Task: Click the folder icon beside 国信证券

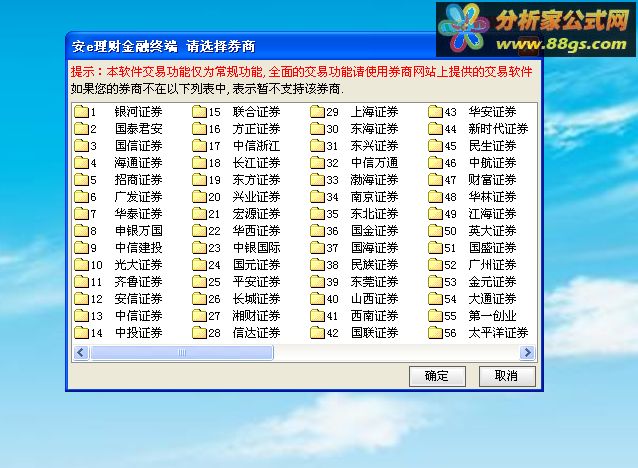Action: 81,146
